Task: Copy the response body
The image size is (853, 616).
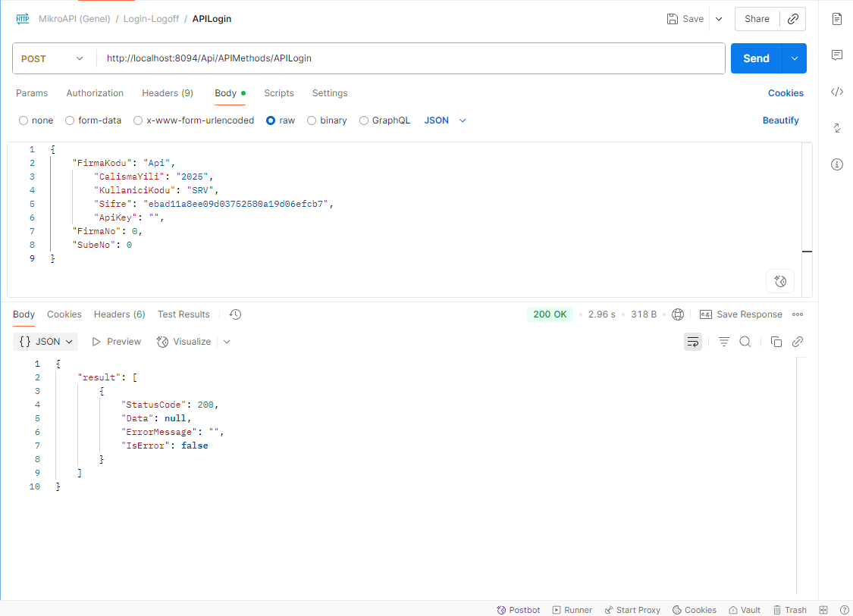Action: [x=776, y=342]
